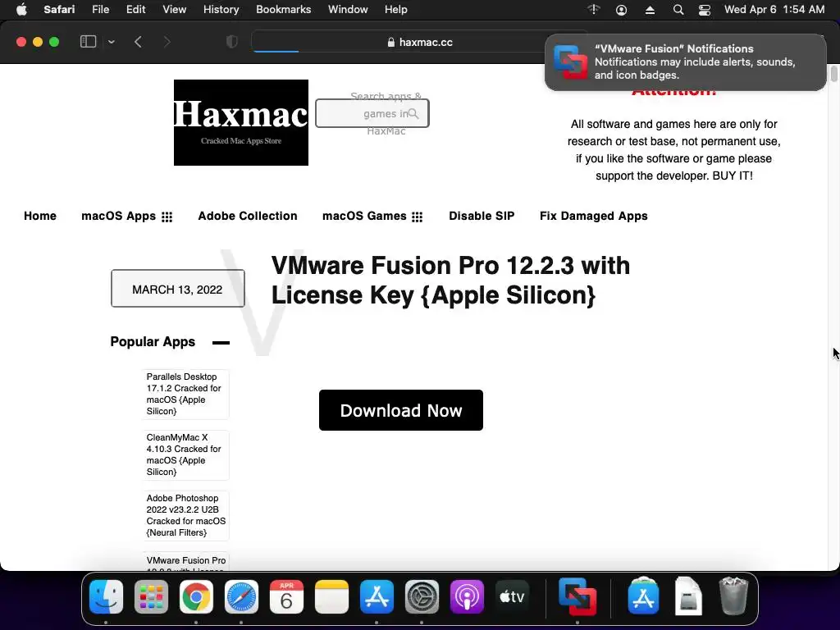The height and width of the screenshot is (630, 840).
Task: Open the Edit menu
Action: pos(135,10)
